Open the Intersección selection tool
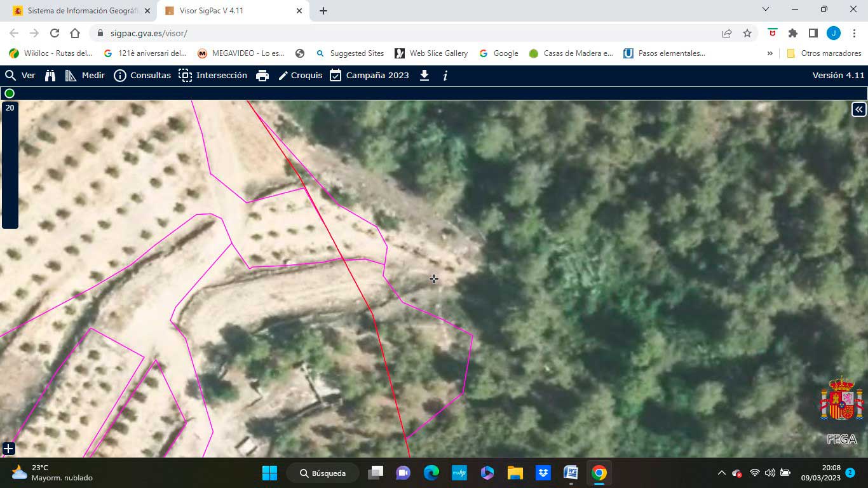Screen dimensions: 868x488 [x=213, y=76]
